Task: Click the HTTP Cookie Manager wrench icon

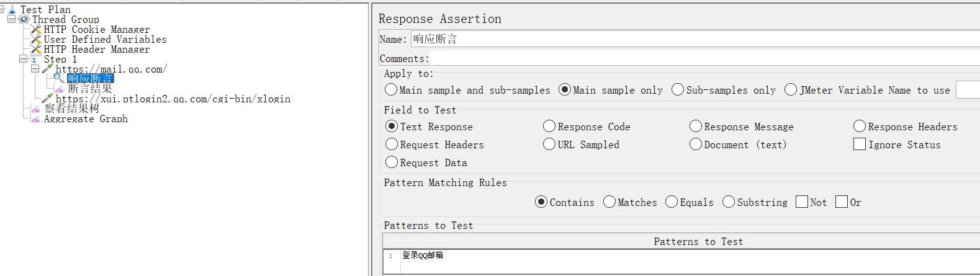Action: point(36,29)
